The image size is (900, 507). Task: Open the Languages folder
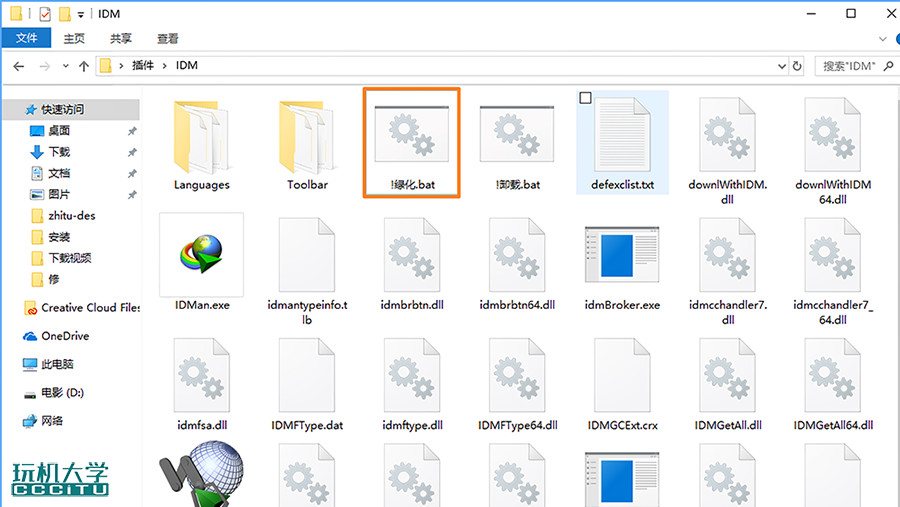click(201, 140)
